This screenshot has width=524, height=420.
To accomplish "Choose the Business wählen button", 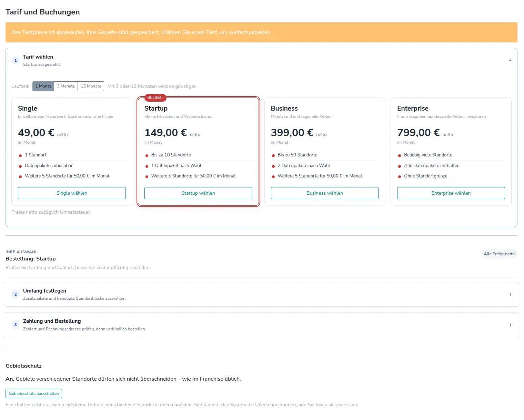I will pos(325,193).
